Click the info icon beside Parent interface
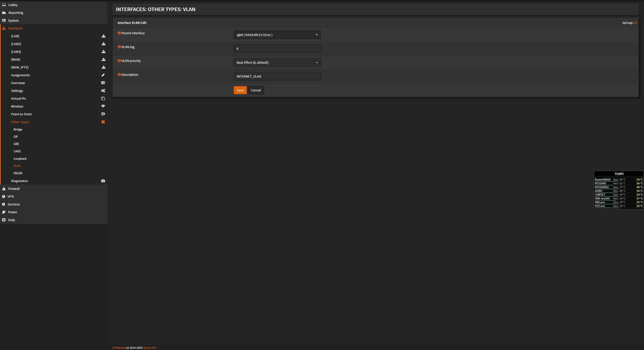Viewport: 644px width, 350px height. tap(119, 33)
